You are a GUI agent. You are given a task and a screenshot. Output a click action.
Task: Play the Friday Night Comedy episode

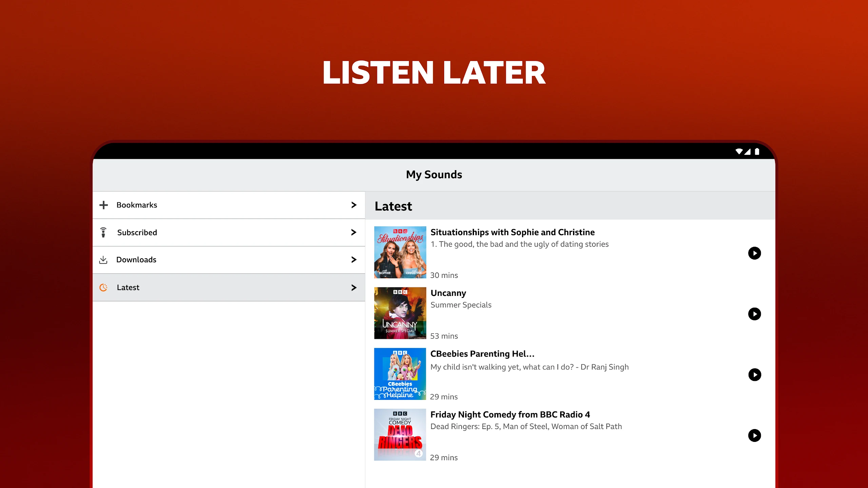(754, 435)
